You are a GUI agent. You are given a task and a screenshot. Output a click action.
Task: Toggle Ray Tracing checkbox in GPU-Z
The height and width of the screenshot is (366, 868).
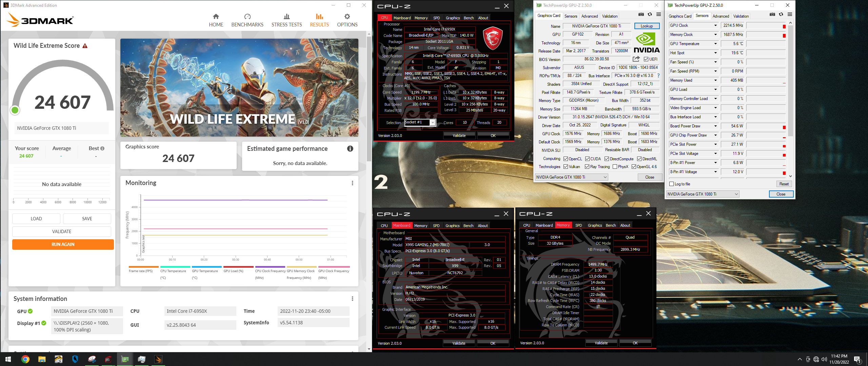click(587, 167)
